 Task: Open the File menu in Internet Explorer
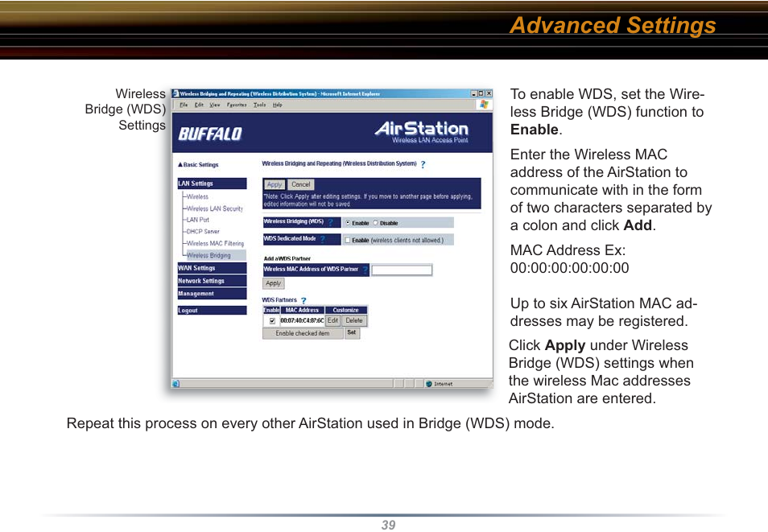point(184,105)
